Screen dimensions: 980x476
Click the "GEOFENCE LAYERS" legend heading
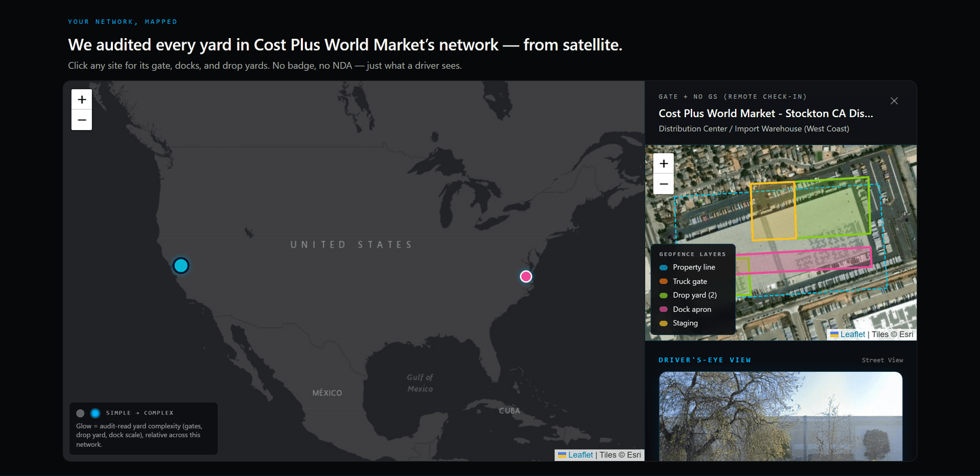click(x=692, y=254)
